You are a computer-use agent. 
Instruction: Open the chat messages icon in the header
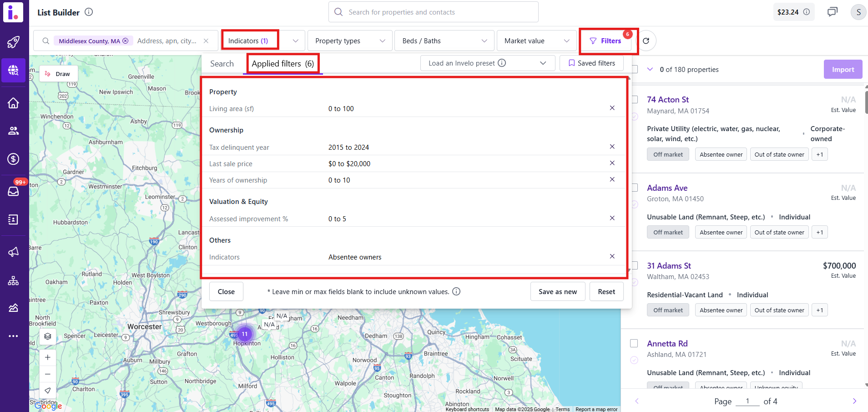[x=832, y=12]
